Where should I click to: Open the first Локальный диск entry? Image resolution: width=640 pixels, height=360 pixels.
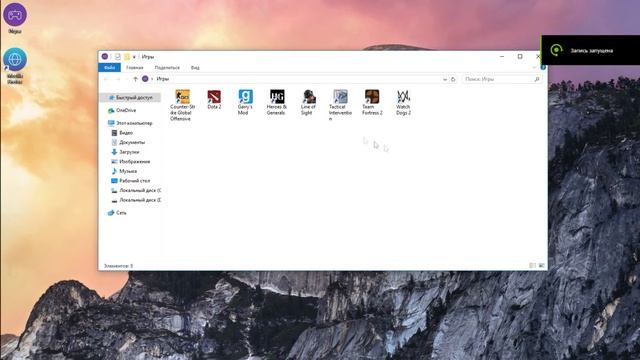pyautogui.click(x=136, y=190)
